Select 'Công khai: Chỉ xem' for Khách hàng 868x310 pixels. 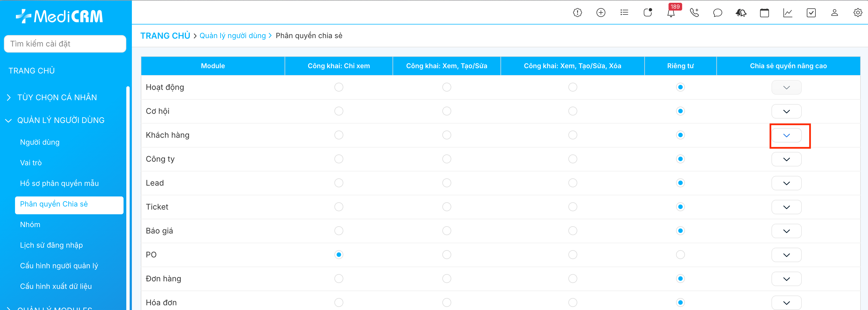pos(339,135)
